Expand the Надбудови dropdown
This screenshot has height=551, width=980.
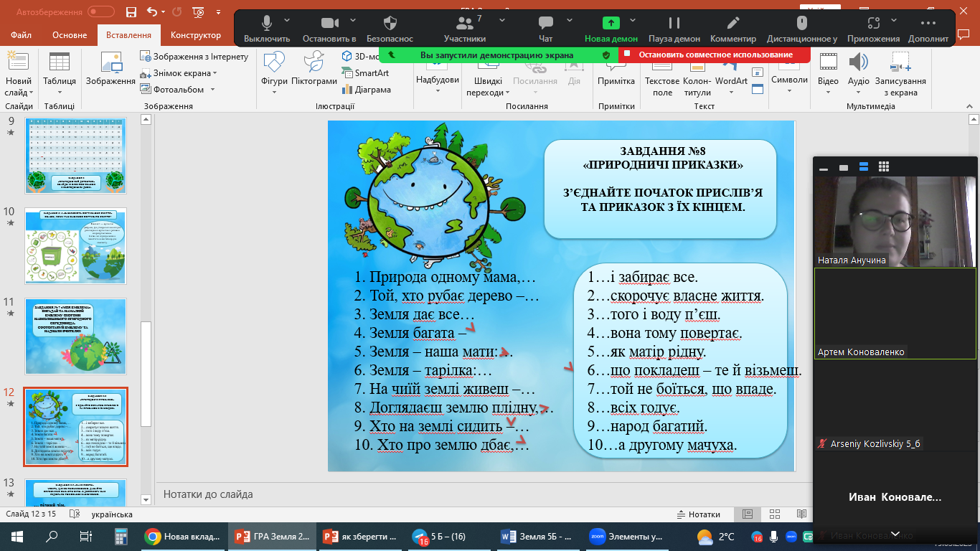[x=438, y=91]
